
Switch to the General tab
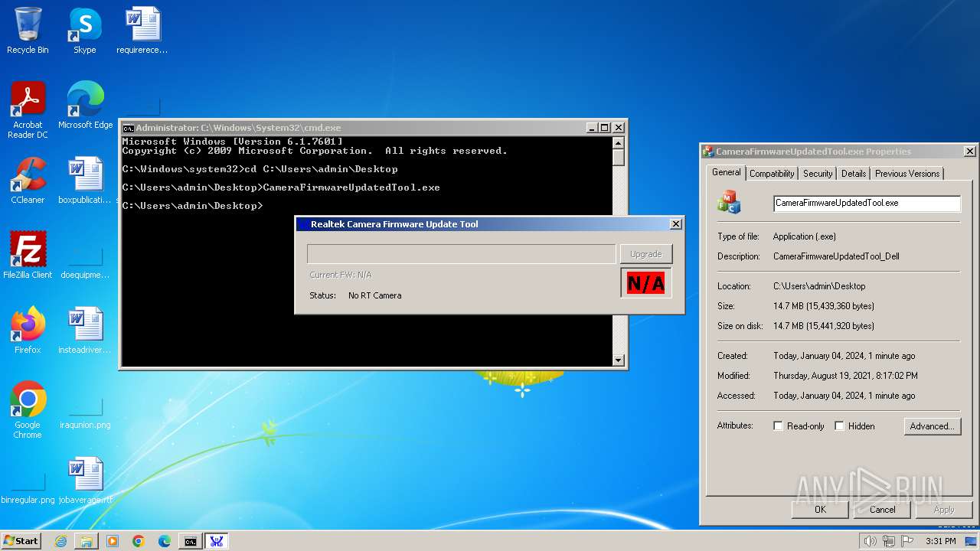(x=726, y=172)
